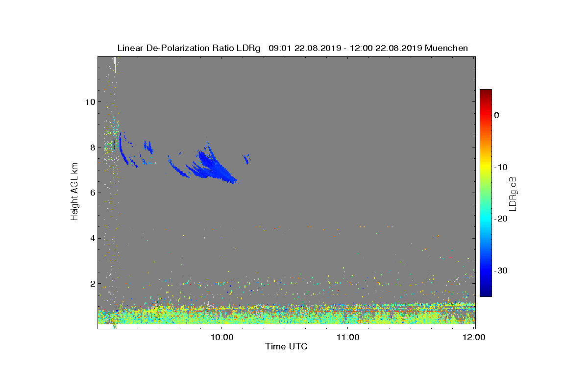This screenshot has height=392, width=588.
Task: Click the height tick label '4'
Action: coord(92,238)
